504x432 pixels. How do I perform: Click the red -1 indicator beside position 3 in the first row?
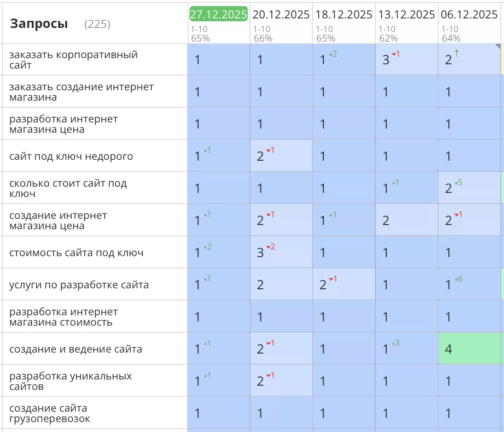tap(395, 54)
